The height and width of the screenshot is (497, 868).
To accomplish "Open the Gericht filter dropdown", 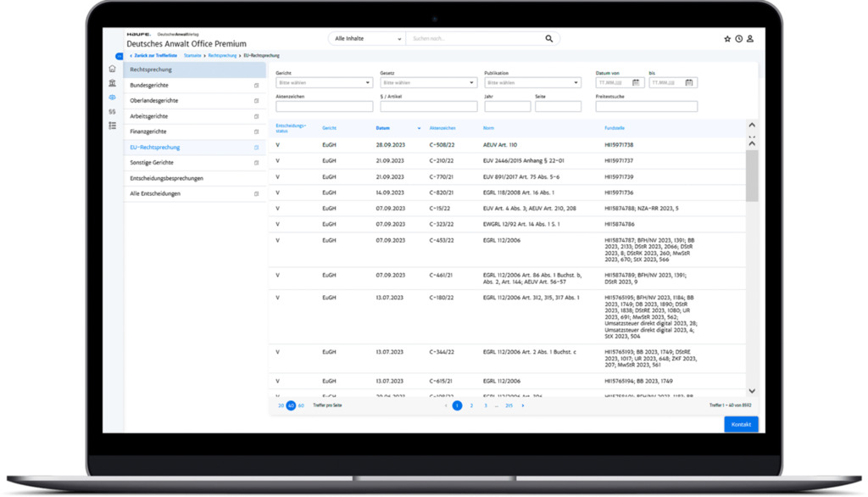I will tap(324, 82).
